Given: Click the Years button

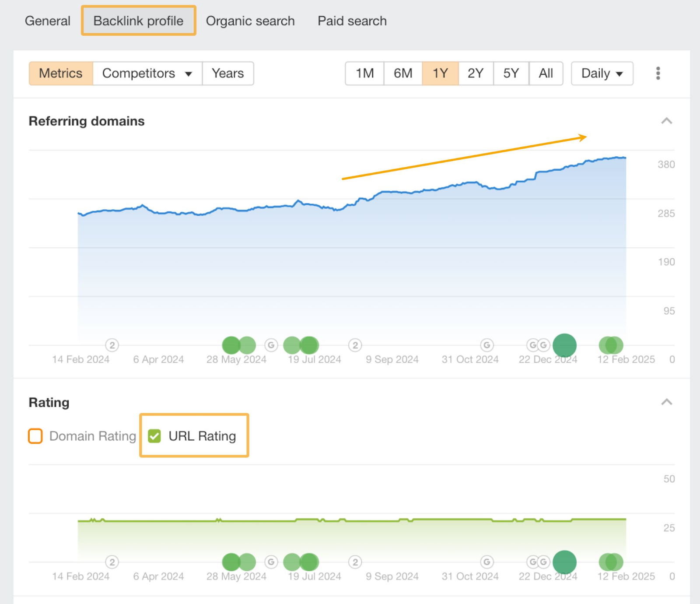Looking at the screenshot, I should (x=227, y=74).
